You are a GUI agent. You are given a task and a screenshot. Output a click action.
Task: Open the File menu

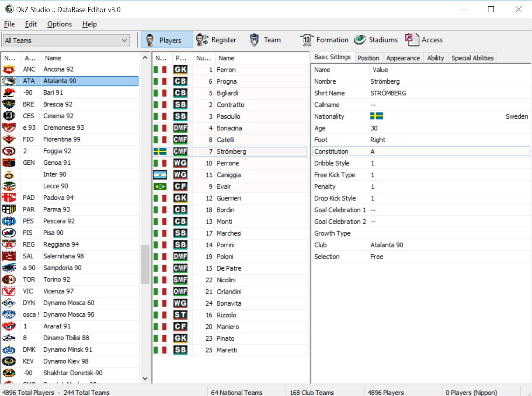(9, 24)
